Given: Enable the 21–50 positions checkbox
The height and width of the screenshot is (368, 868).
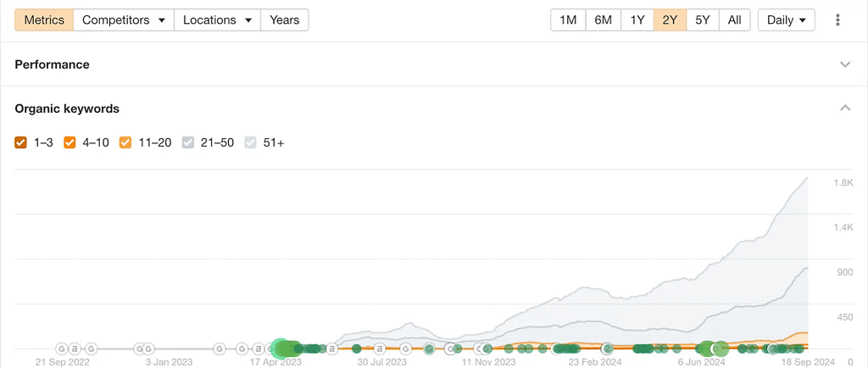Looking at the screenshot, I should (188, 142).
